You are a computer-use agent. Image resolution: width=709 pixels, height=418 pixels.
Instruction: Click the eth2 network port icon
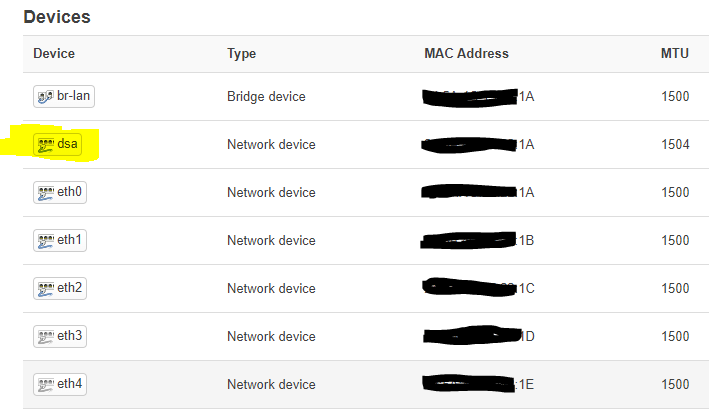pyautogui.click(x=45, y=289)
